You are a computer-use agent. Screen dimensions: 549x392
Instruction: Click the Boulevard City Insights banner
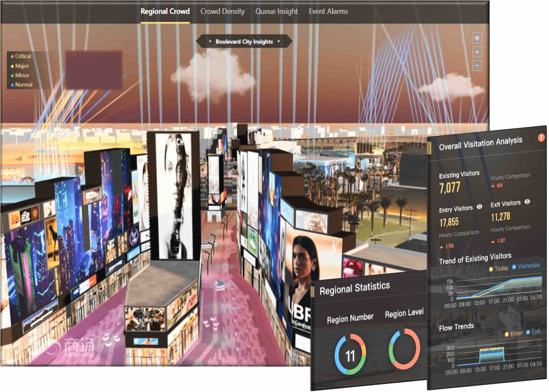[244, 41]
